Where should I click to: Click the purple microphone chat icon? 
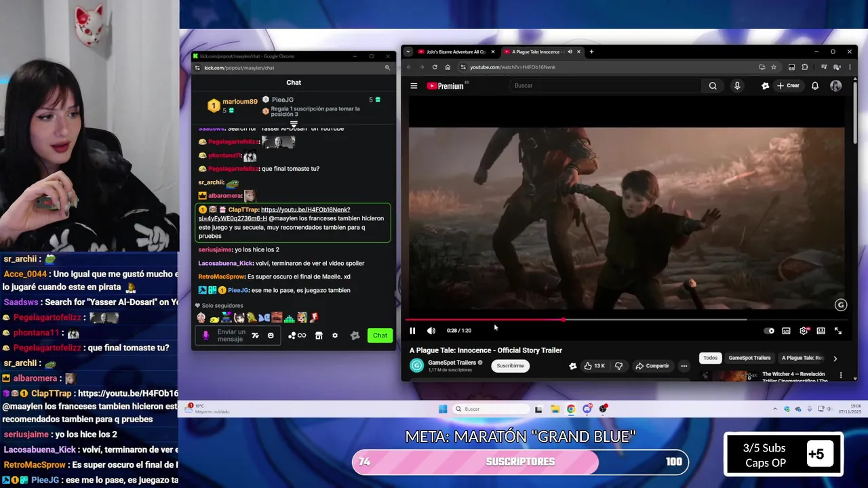coord(206,335)
